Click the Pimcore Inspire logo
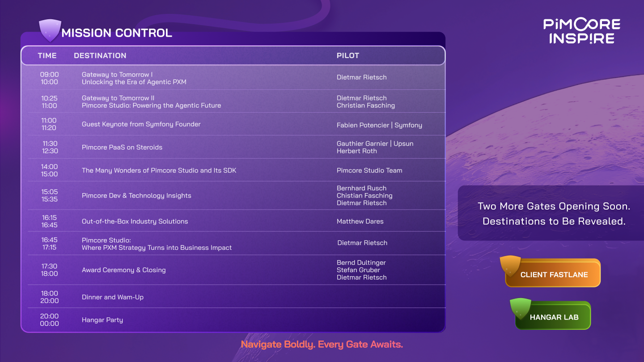 click(582, 31)
